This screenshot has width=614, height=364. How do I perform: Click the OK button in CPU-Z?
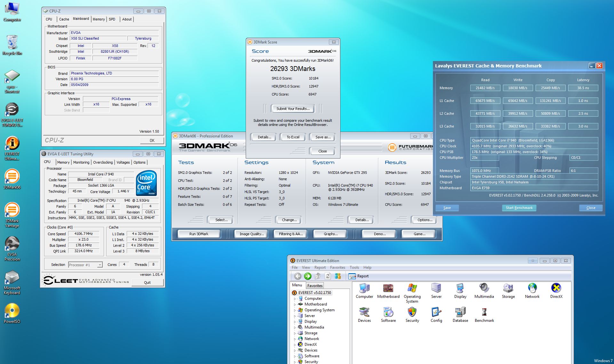152,140
